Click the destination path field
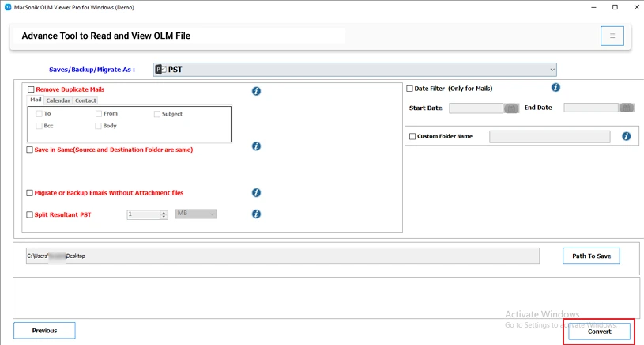644x345 pixels. 283,256
